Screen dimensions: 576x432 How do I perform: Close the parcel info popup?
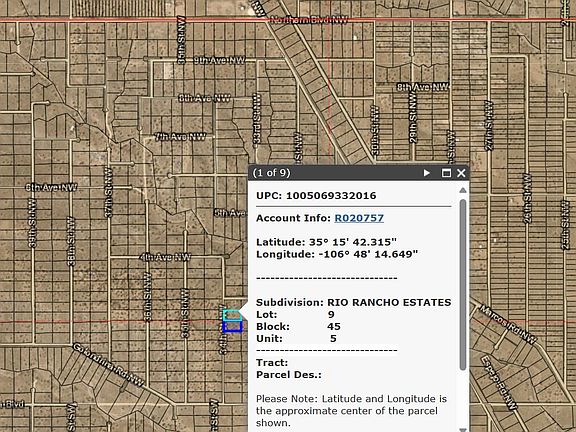pyautogui.click(x=461, y=173)
